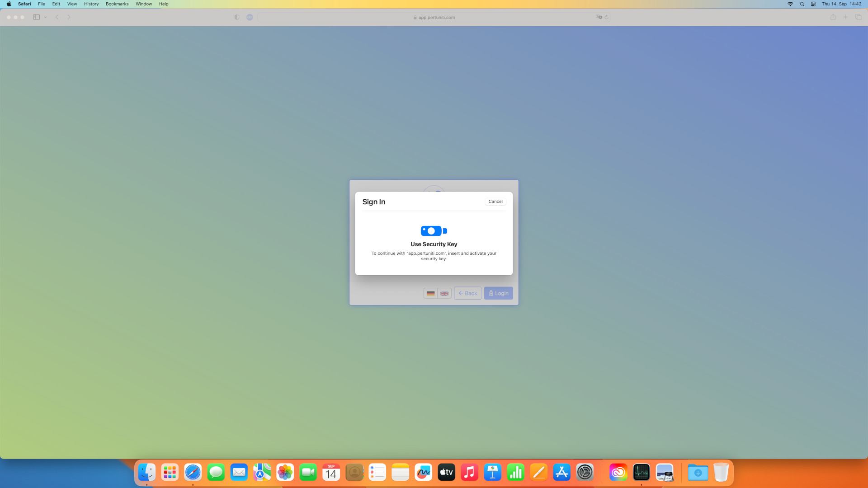Screen dimensions: 868x488
Task: Click the privacy shield icon
Action: pos(237,17)
